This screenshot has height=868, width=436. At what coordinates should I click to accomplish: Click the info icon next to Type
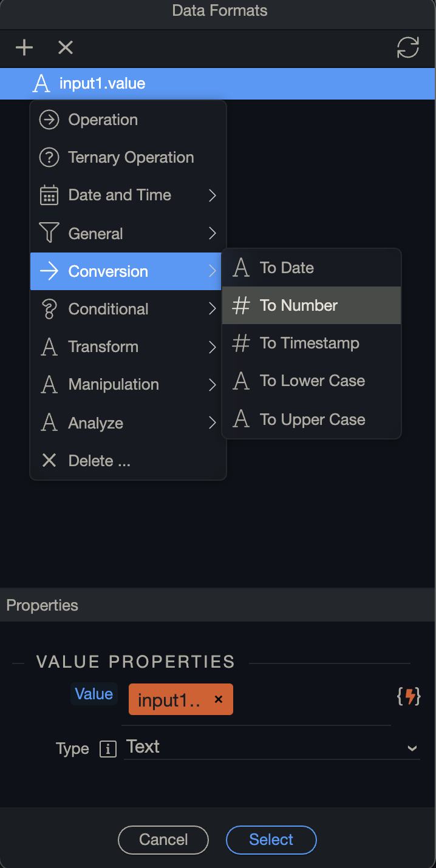point(107,749)
